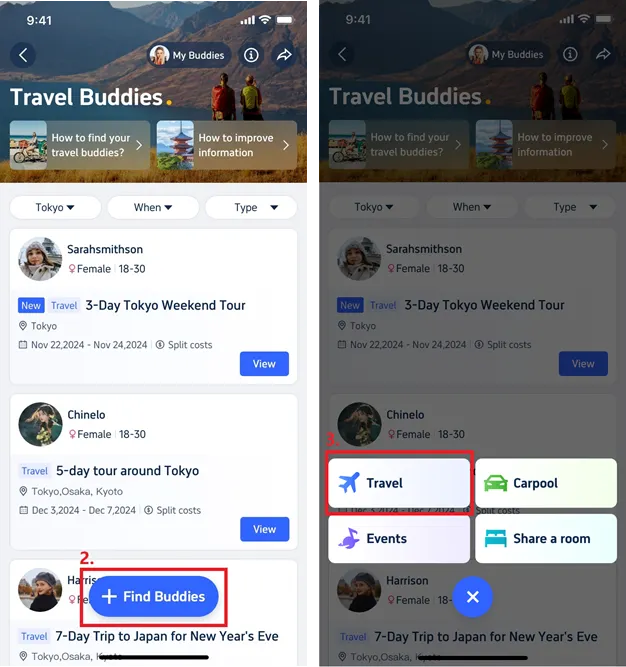Screen dimensions: 626x667
Task: Open the When date filter dropdown
Action: (x=153, y=208)
